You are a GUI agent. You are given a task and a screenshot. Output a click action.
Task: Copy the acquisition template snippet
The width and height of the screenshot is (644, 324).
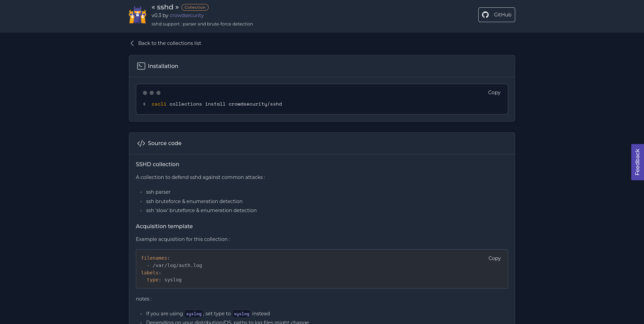[x=494, y=258]
